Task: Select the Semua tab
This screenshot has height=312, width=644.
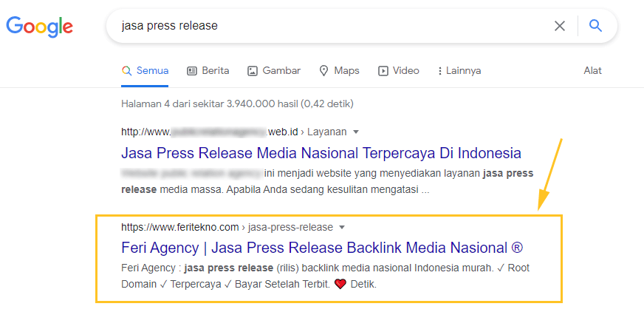Action: pos(145,71)
